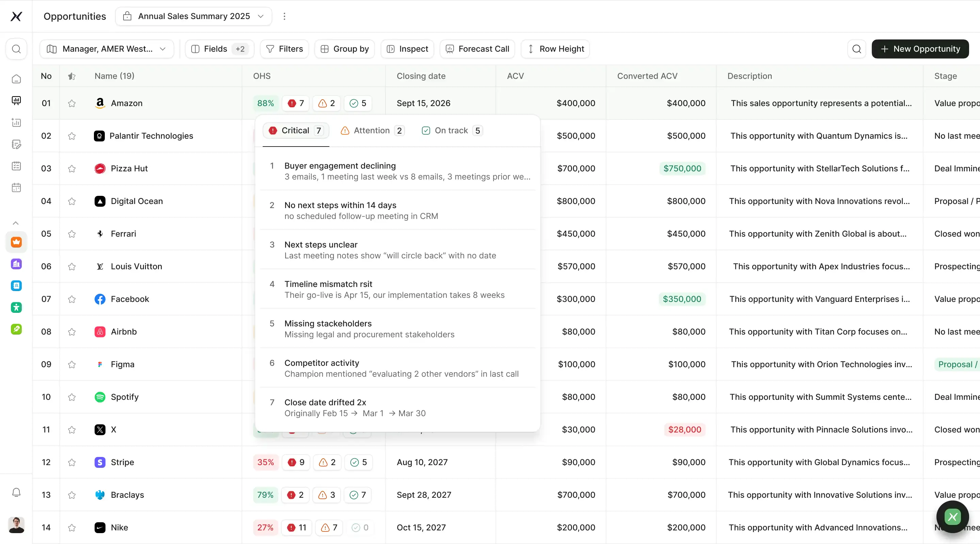
Task: Click Nike's 27% health score badge
Action: tap(265, 528)
